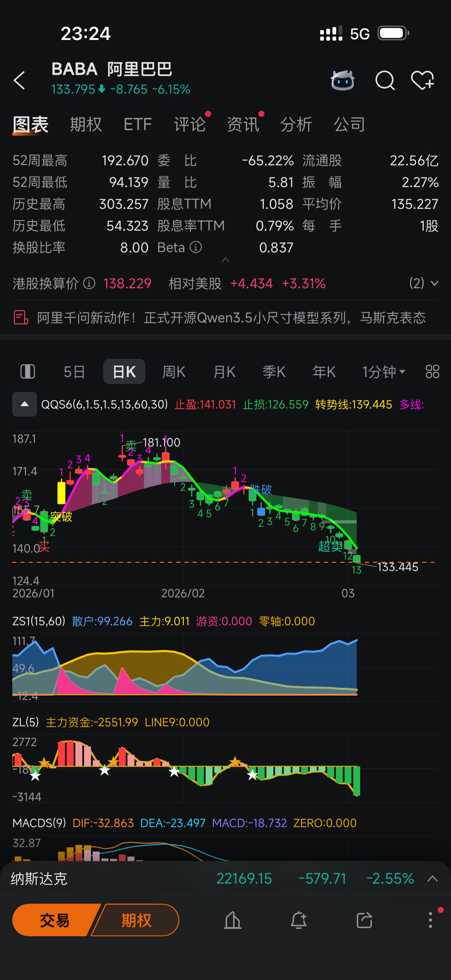This screenshot has width=451, height=980.
Task: Toggle the split chart layout icon
Action: (x=27, y=371)
